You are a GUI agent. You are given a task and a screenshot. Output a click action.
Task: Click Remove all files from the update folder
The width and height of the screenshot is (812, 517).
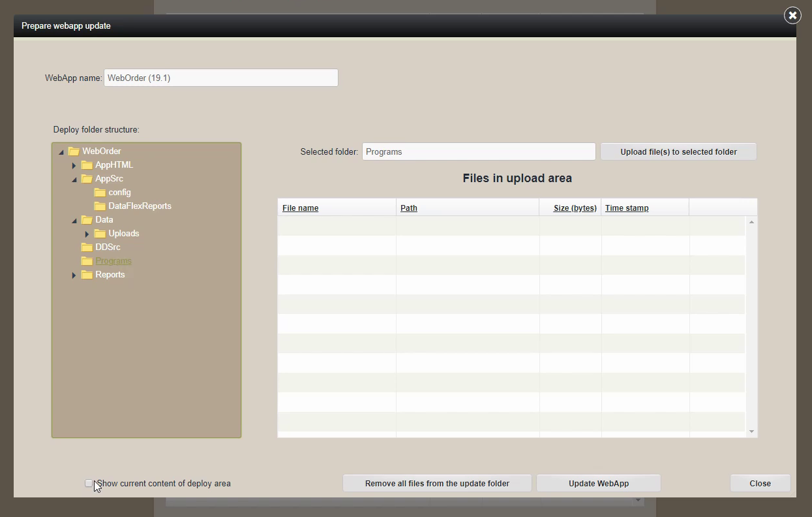[x=437, y=484]
